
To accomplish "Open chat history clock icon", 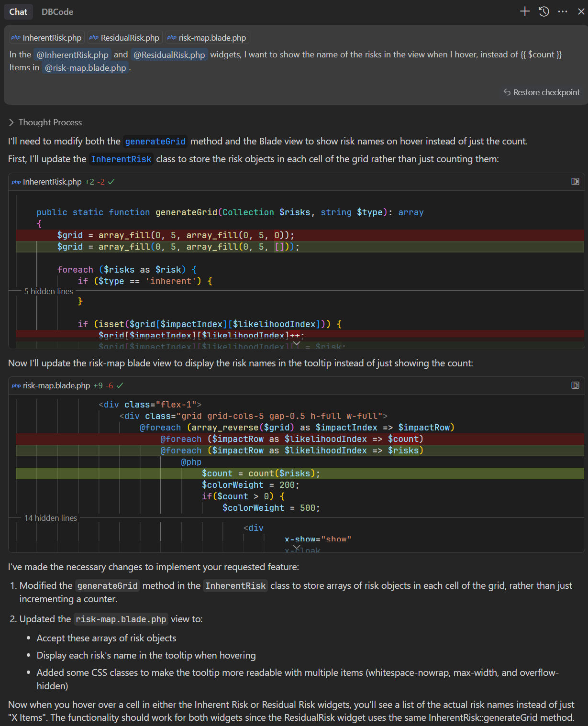I will (544, 11).
